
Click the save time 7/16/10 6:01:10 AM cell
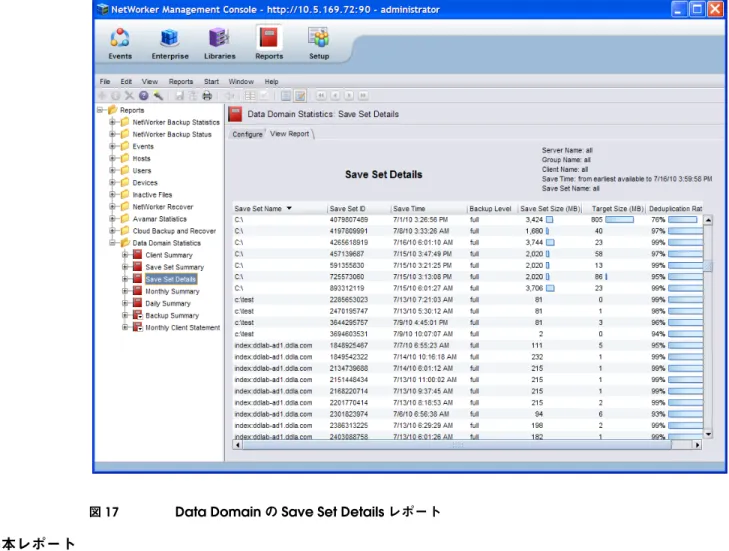coord(423,242)
